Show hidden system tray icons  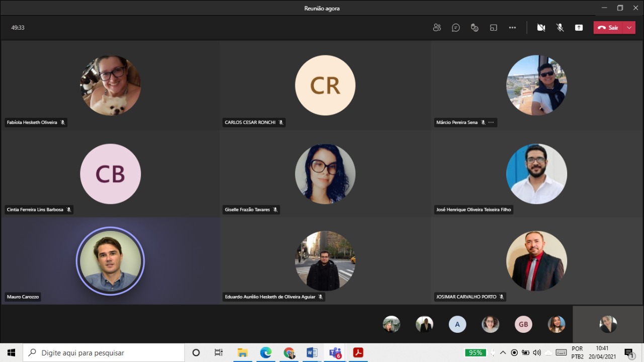coord(503,352)
